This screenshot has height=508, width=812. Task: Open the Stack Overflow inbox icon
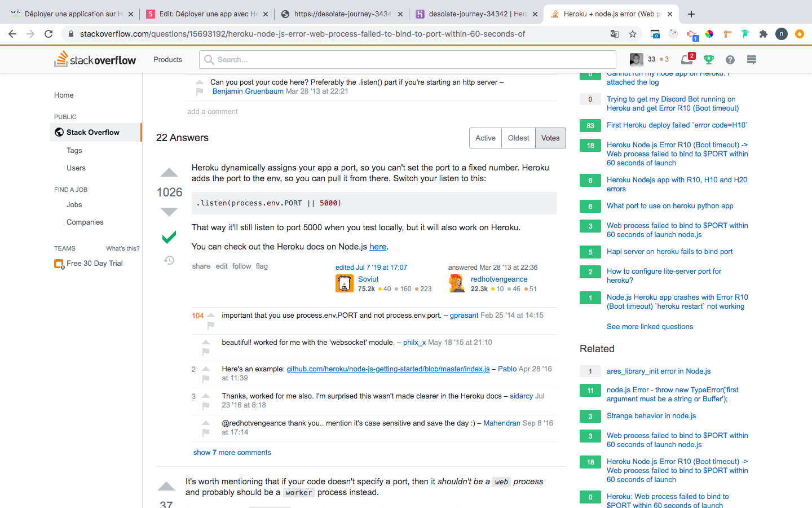pos(687,59)
